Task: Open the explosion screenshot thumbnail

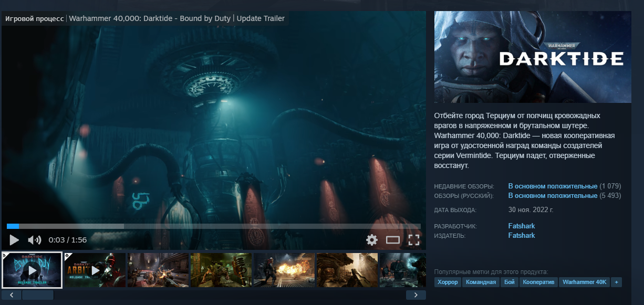Action: click(284, 270)
